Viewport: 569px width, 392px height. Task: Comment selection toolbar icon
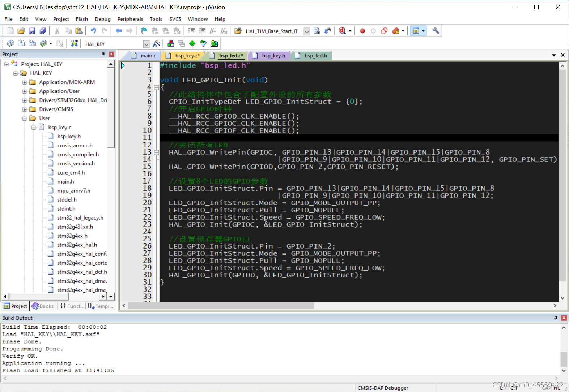(213, 31)
